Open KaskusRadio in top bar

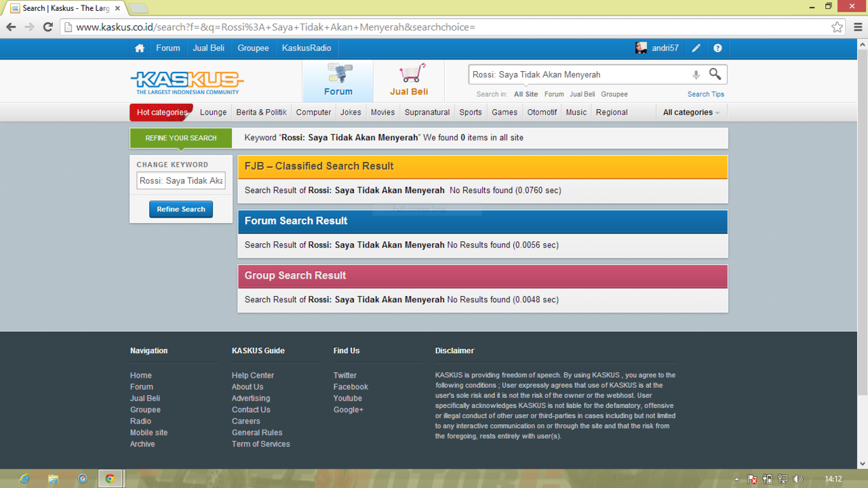pos(307,48)
